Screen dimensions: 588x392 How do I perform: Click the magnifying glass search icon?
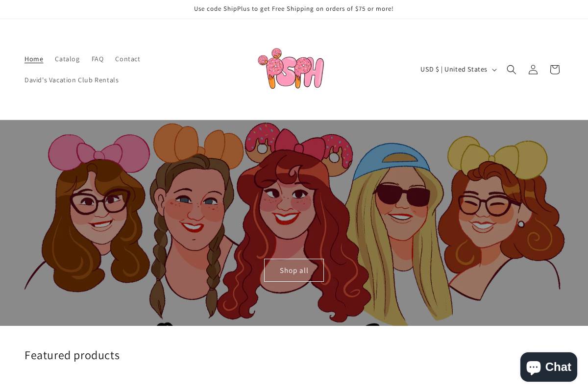point(511,69)
